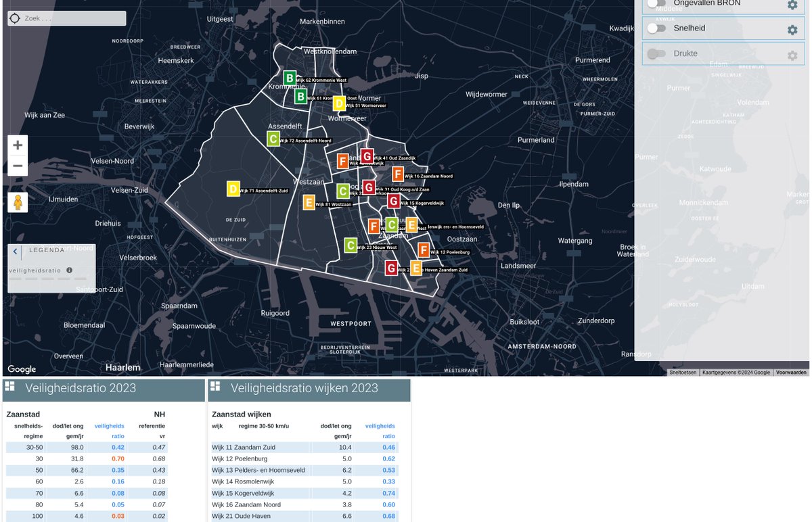Open the F marker for Wijk 16 Zaandam Noord
812x522 pixels.
point(398,174)
